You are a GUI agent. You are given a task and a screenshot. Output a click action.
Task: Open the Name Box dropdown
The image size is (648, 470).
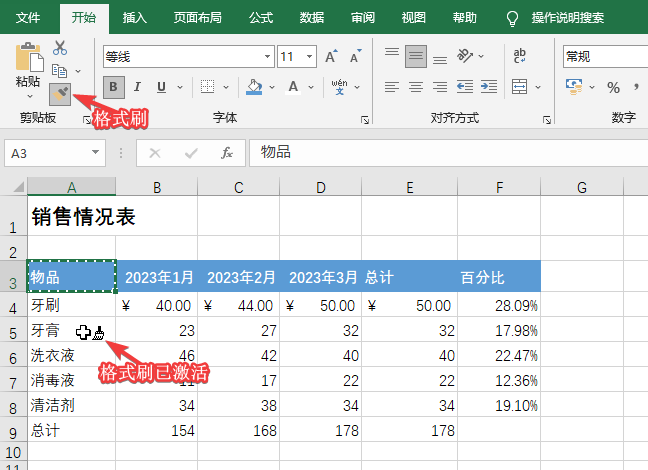95,153
